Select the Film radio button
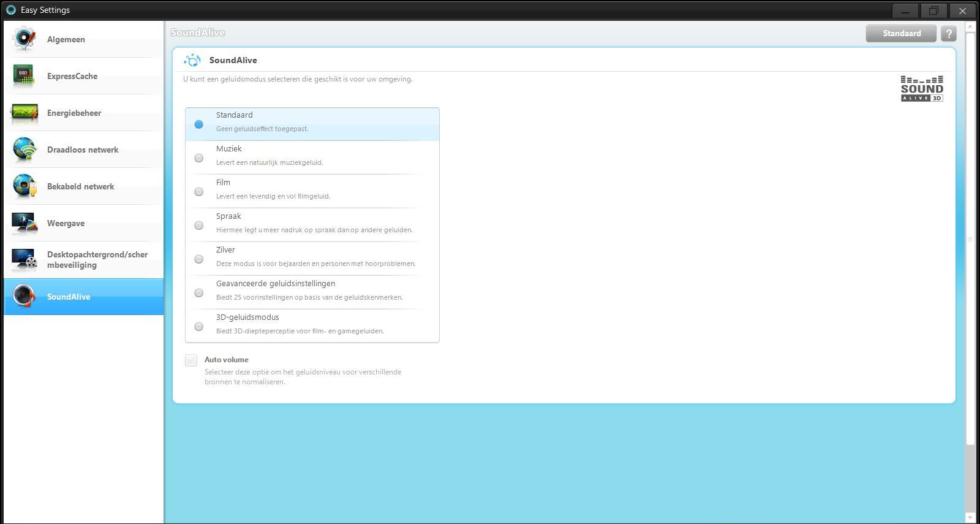Screen dimensions: 980x524 coord(199,191)
